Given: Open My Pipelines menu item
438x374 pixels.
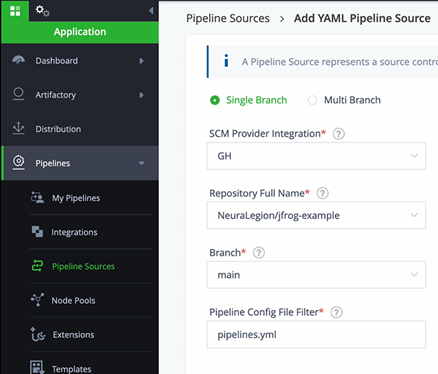Looking at the screenshot, I should click(76, 198).
